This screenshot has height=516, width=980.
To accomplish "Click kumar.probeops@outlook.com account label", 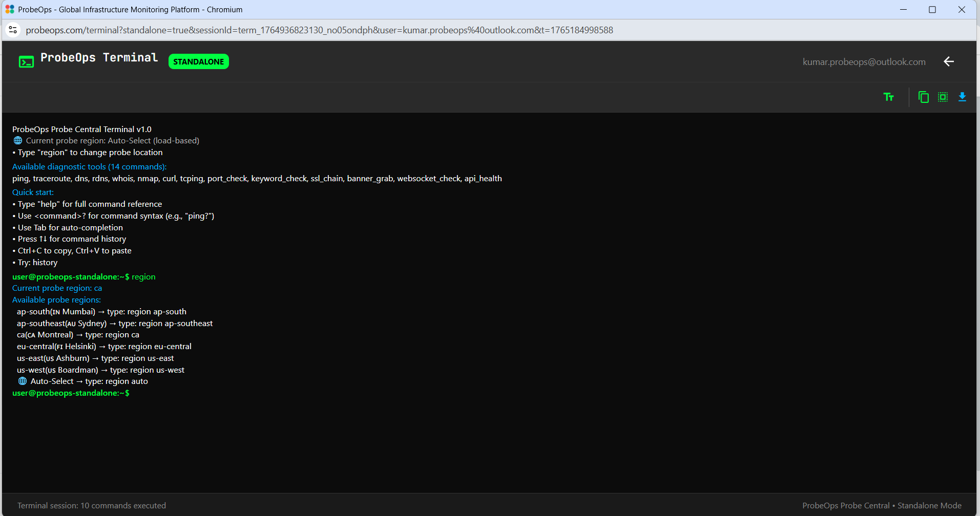I will 864,61.
